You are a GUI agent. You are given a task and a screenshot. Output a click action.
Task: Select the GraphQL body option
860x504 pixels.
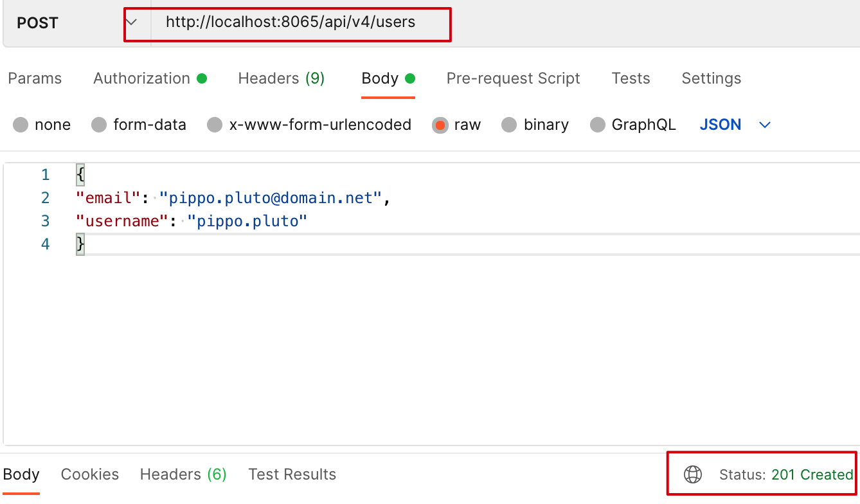pos(633,125)
